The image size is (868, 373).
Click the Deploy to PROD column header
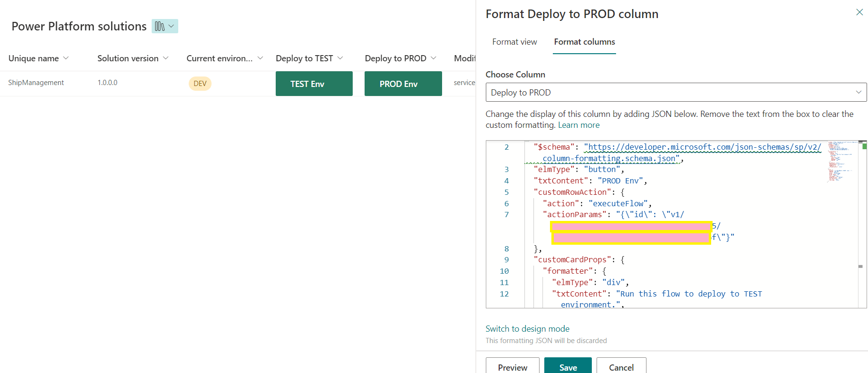[395, 58]
